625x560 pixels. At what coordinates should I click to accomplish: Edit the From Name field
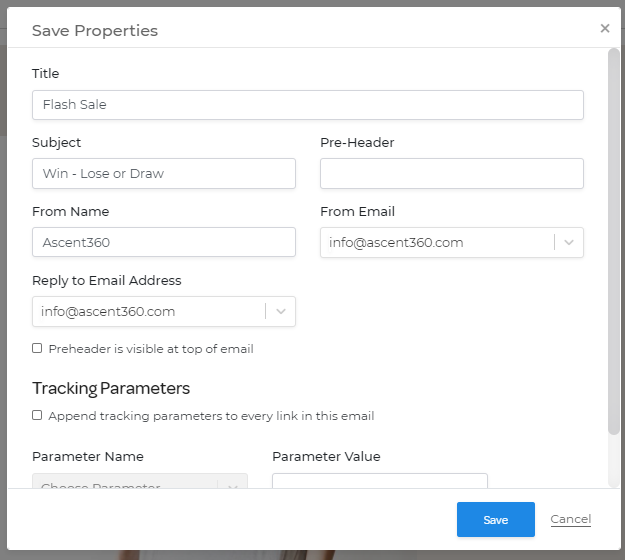point(164,242)
